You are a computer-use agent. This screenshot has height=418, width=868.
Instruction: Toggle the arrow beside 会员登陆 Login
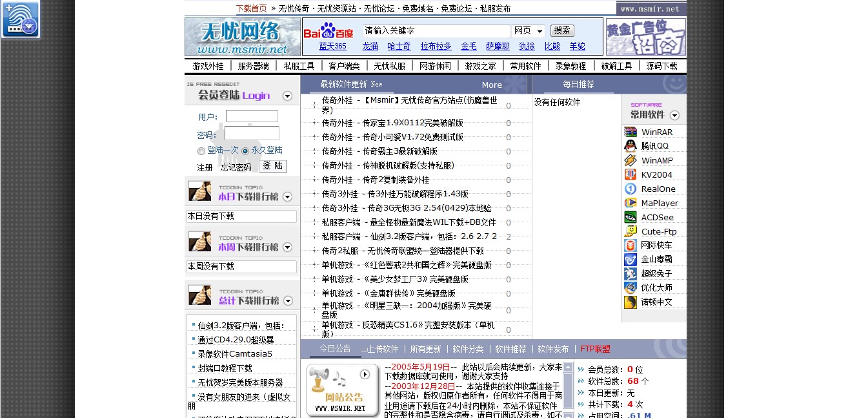(x=288, y=96)
